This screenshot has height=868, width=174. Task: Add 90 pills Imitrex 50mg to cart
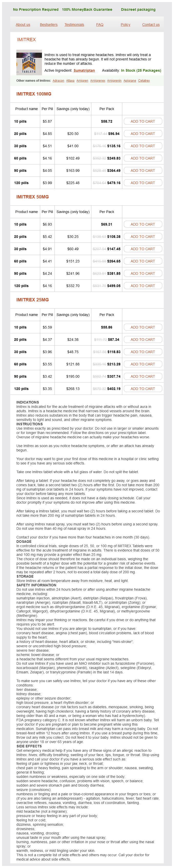(x=143, y=273)
